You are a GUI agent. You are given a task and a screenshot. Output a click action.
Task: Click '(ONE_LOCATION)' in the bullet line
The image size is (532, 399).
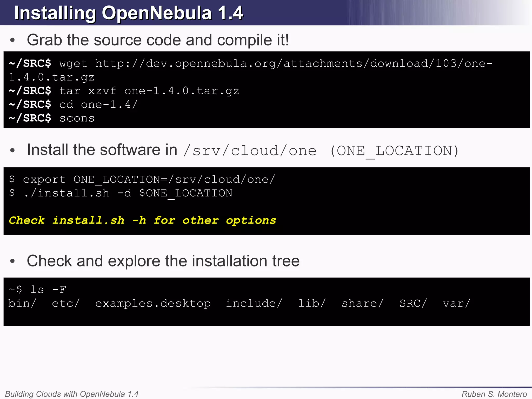(394, 151)
